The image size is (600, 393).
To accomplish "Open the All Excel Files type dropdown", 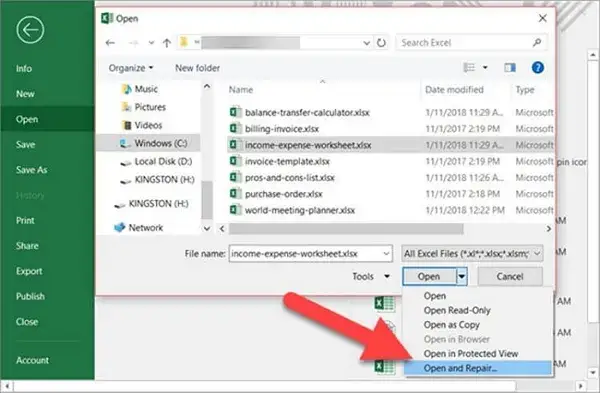I will click(472, 253).
